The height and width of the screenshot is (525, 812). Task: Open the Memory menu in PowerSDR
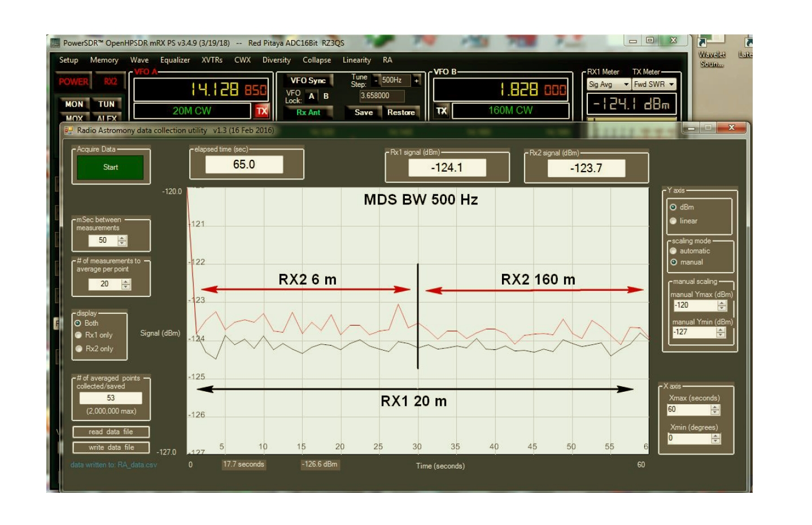104,60
